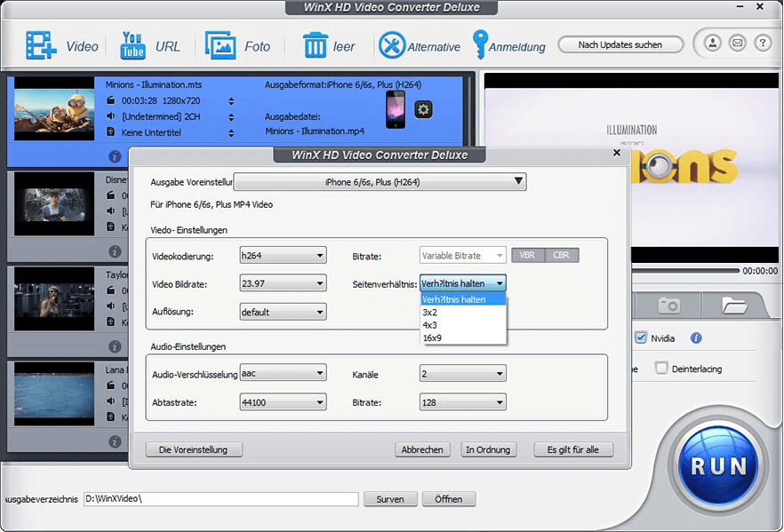Image resolution: width=784 pixels, height=532 pixels.
Task: Show info for the Disney video
Action: (x=115, y=251)
